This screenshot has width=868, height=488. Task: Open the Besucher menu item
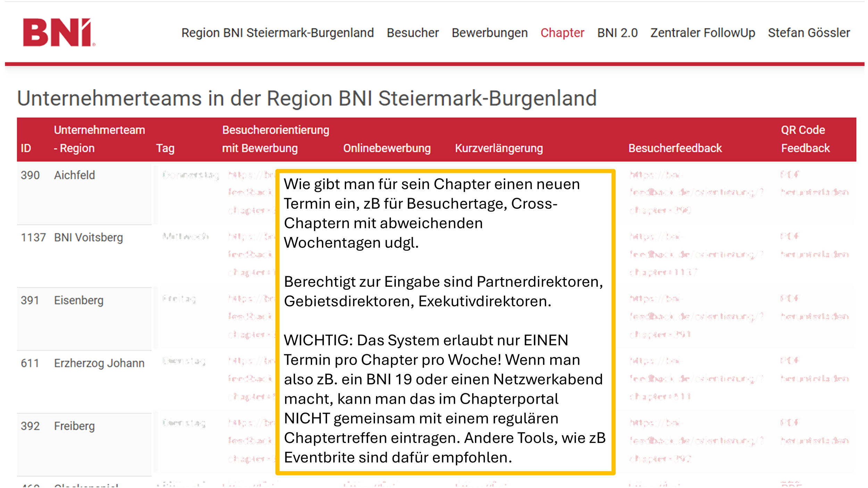(412, 33)
